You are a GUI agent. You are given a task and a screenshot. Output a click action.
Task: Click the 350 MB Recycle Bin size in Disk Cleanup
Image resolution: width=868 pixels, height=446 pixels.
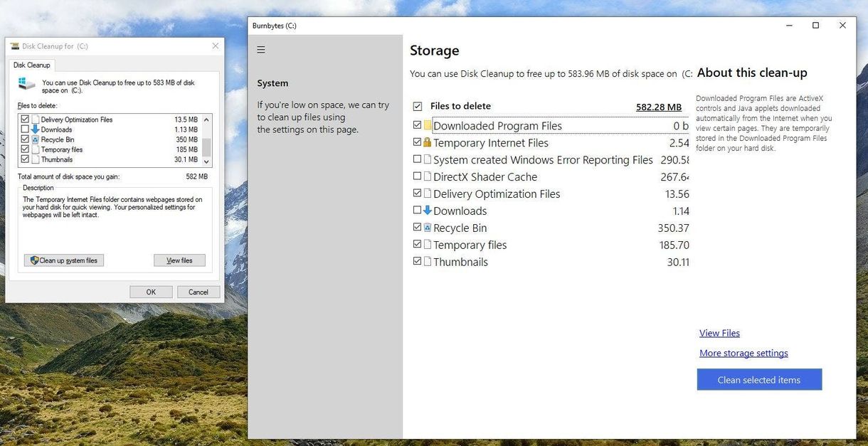(x=186, y=139)
